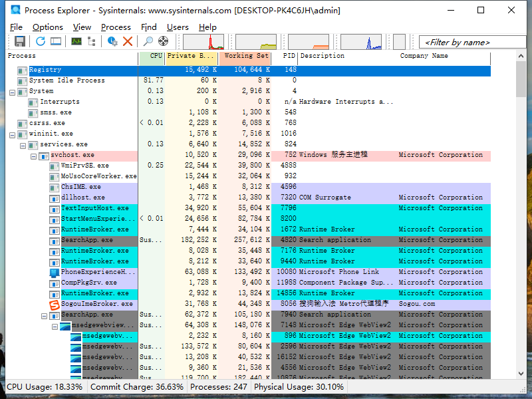Image resolution: width=532 pixels, height=399 pixels.
Task: Click Processes: 247 in status bar
Action: [x=219, y=387]
